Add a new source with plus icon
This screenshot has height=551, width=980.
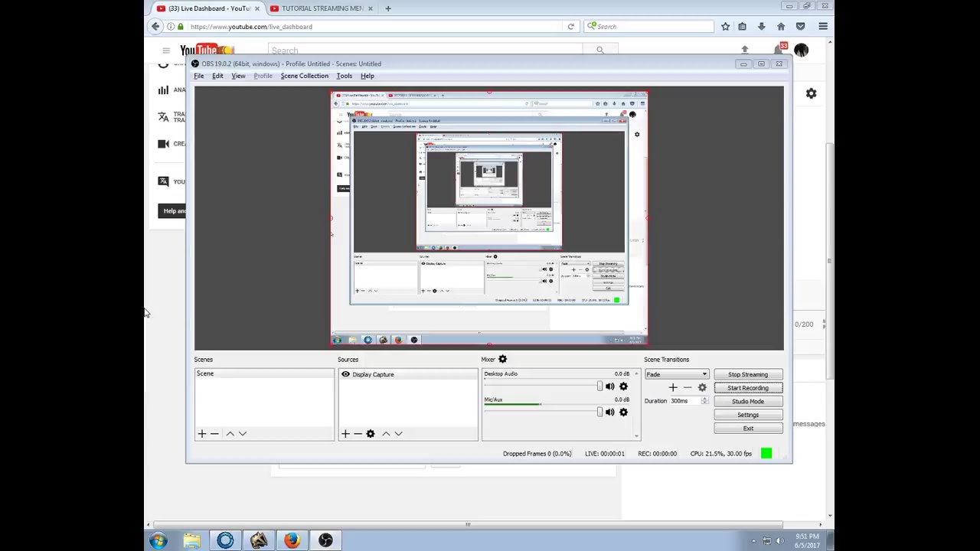coord(345,434)
